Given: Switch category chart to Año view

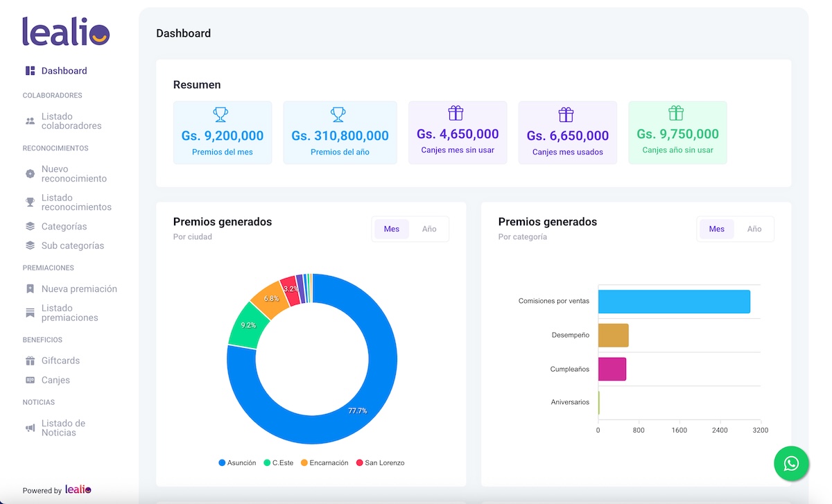Looking at the screenshot, I should [x=754, y=229].
